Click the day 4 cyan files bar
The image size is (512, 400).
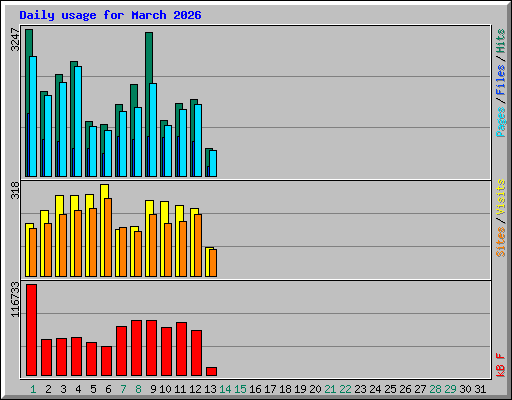tap(78, 121)
